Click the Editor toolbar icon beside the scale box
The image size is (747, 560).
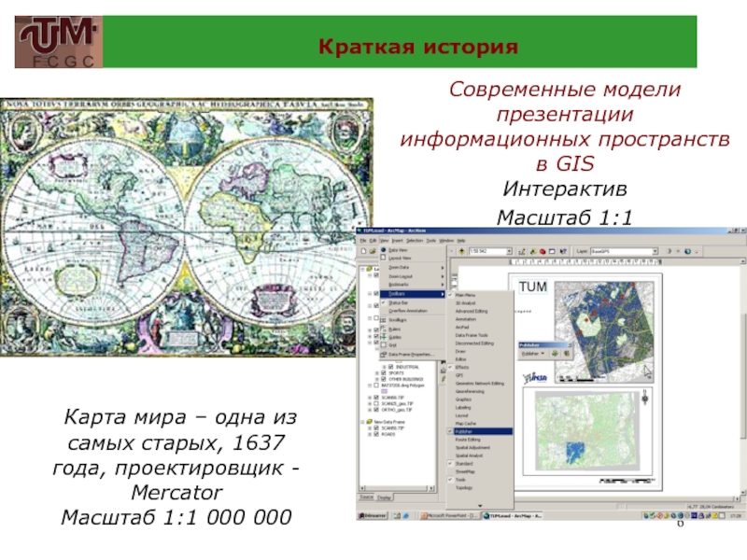click(522, 251)
